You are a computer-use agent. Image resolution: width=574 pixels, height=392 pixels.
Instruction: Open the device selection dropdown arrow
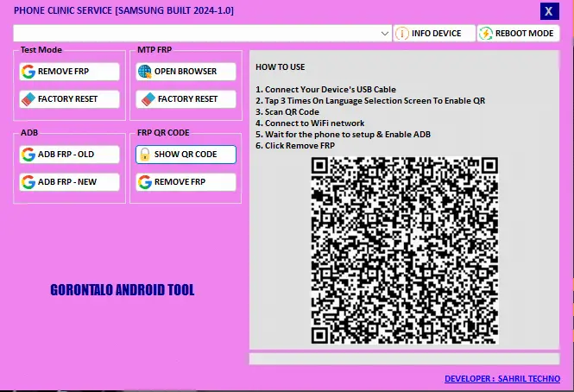[x=384, y=34]
